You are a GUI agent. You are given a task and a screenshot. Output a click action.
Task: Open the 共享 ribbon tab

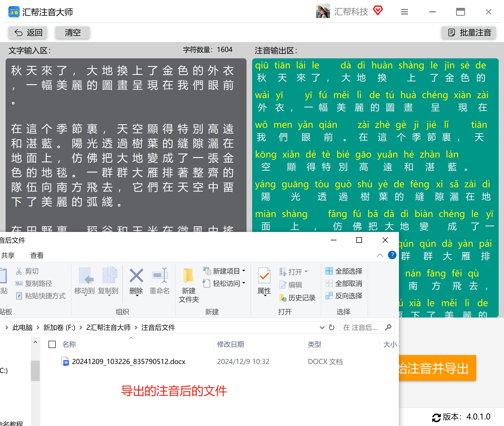click(8, 255)
